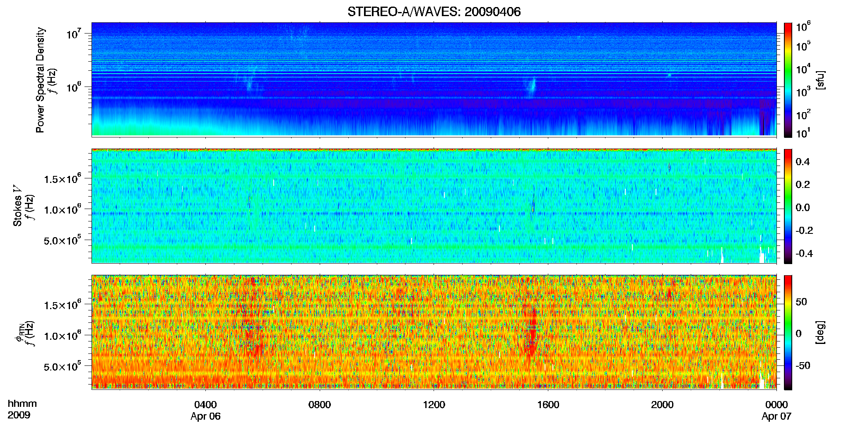Click the 0400 time axis label
The height and width of the screenshot is (447, 868).
205,405
